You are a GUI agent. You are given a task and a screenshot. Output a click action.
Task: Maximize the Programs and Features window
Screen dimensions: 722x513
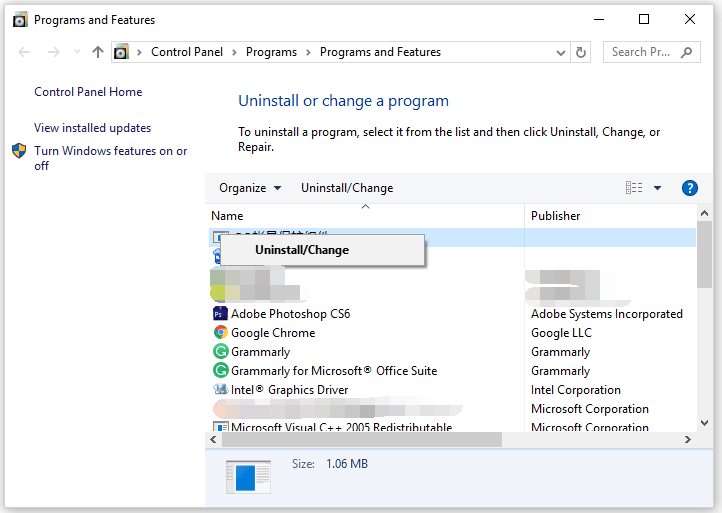[x=644, y=19]
